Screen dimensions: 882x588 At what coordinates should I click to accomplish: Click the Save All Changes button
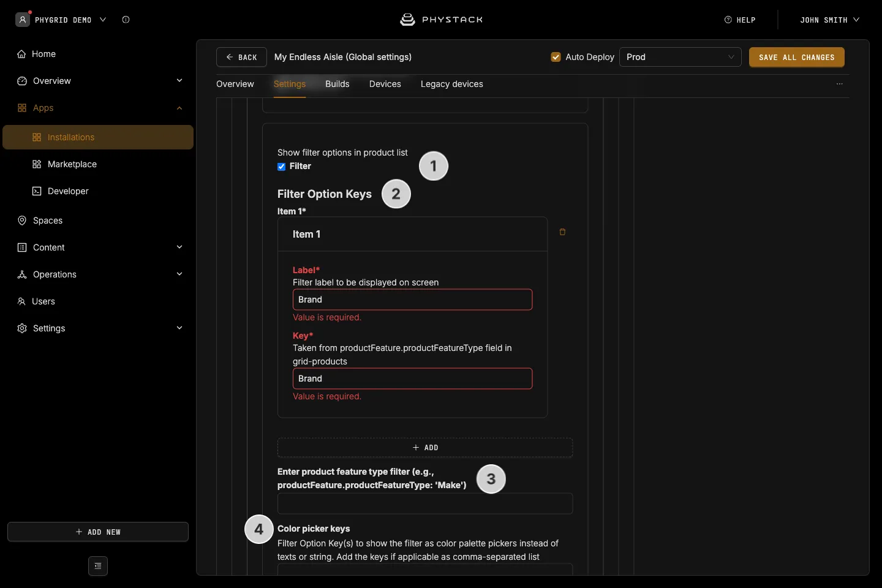(x=797, y=57)
